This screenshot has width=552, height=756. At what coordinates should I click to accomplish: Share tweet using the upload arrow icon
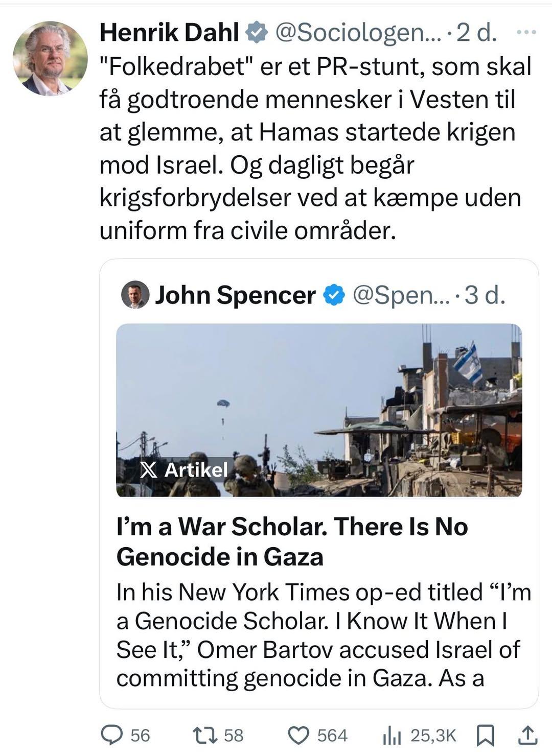[527, 735]
